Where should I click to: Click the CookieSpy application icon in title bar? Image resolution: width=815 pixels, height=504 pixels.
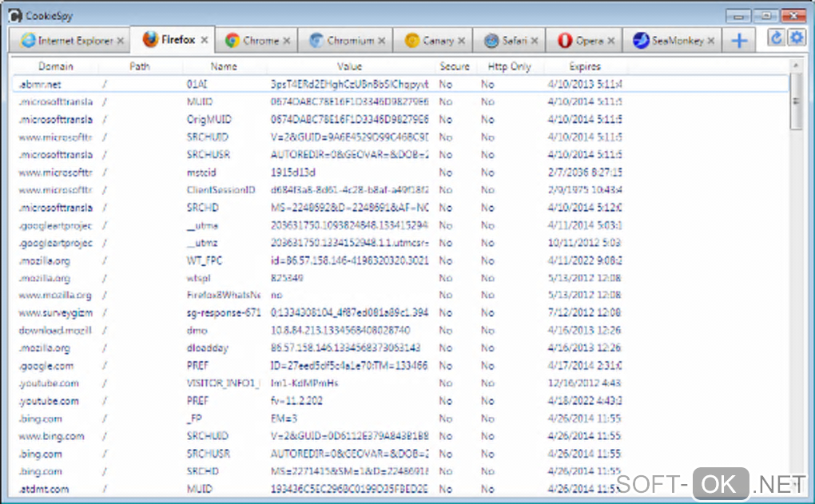point(16,16)
